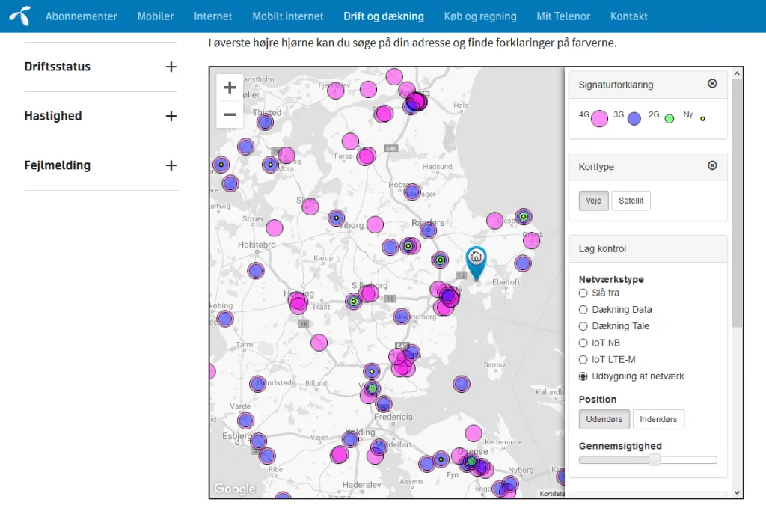Open the Internet menu
766x532 pixels.
coord(212,16)
